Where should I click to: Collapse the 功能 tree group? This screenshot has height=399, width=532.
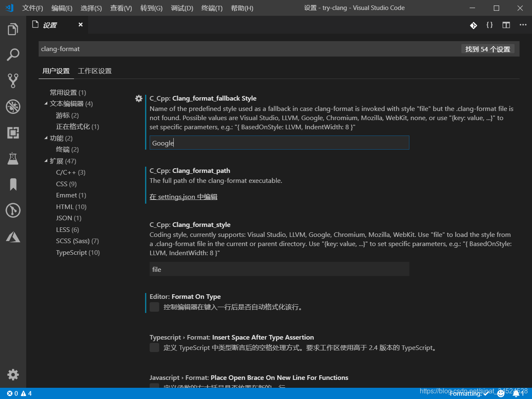[46, 138]
